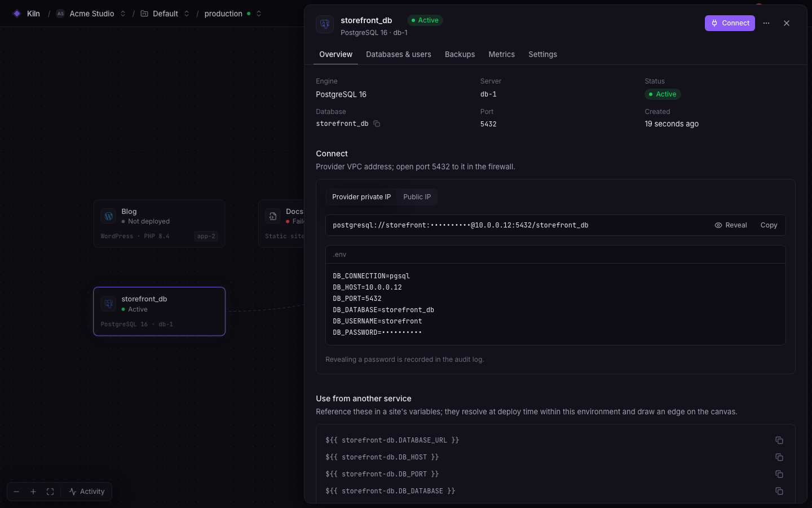Click the server value db-1
812x508 pixels.
(x=489, y=94)
